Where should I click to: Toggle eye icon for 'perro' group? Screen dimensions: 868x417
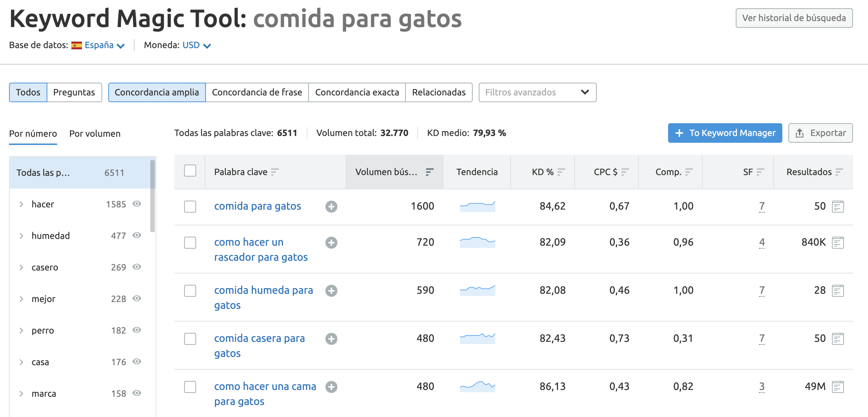pos(137,330)
